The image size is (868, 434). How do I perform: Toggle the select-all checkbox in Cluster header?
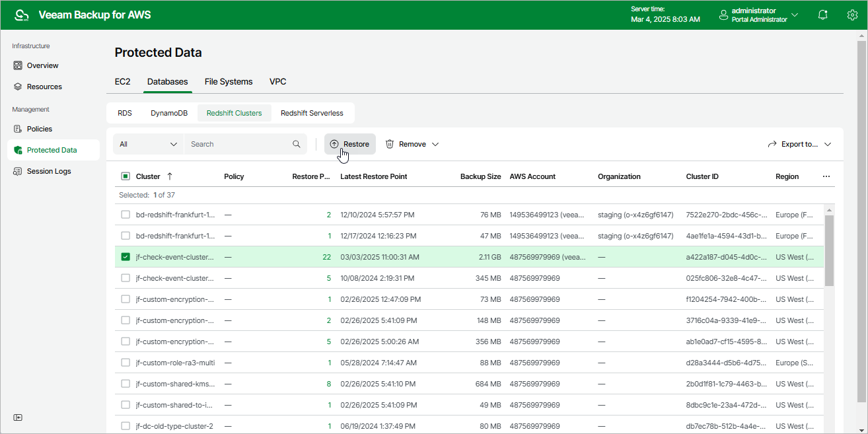tap(126, 176)
